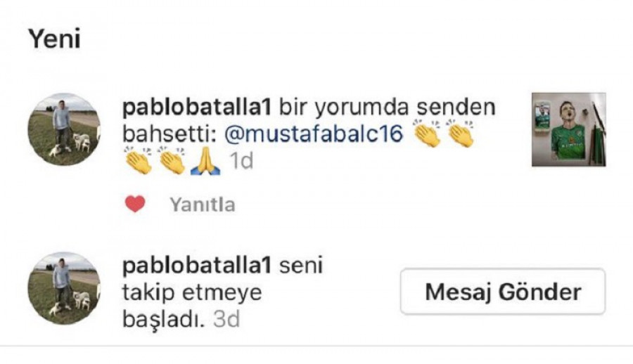633x364 pixels.
Task: Open the @mustafabalc16 mention link
Action: pos(314,134)
